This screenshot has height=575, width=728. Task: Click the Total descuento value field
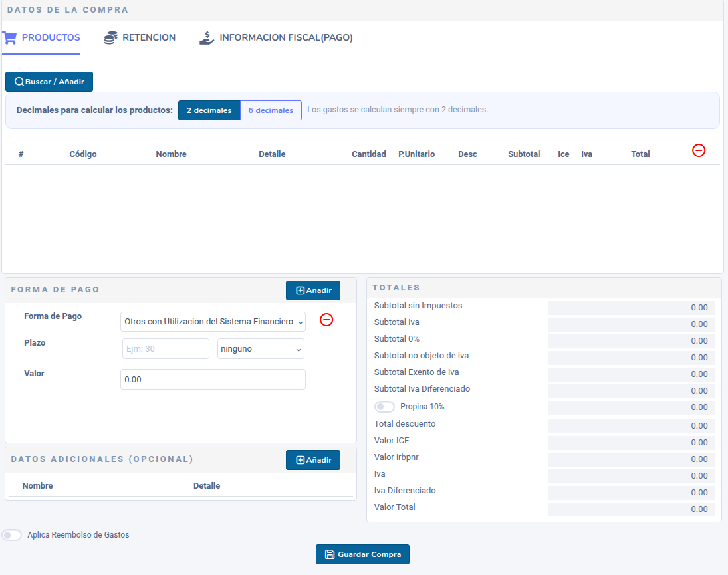tap(631, 426)
